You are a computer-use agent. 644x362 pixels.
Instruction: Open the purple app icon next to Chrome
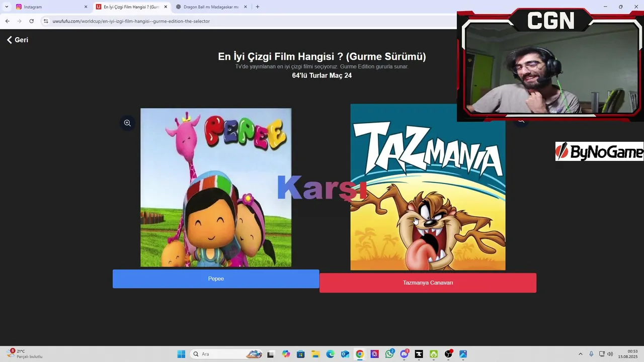[x=374, y=354]
